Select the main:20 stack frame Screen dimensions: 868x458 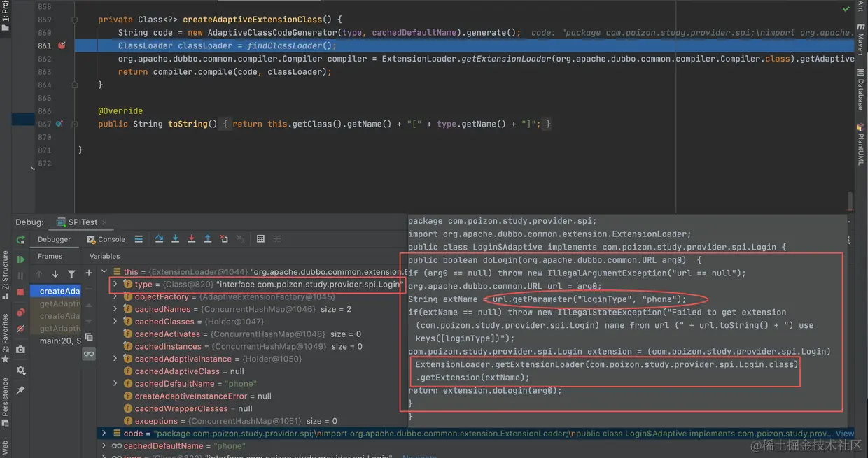tap(59, 341)
